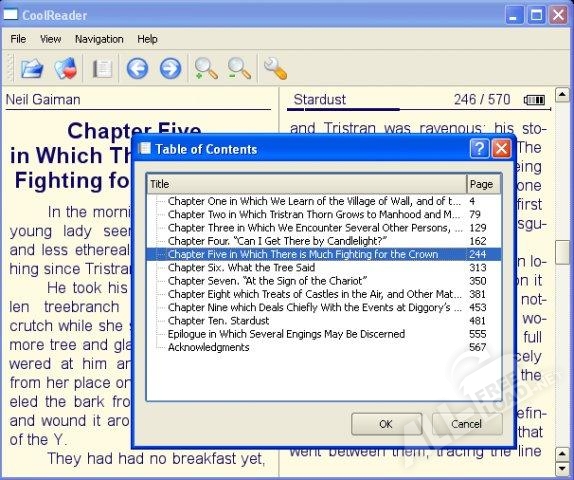Confirm the dialog with OK
The width and height of the screenshot is (574, 480).
pos(386,424)
